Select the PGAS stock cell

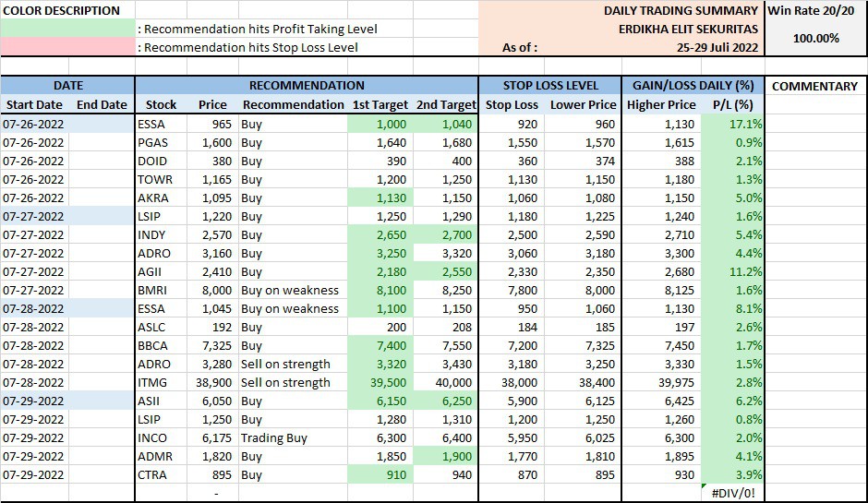154,142
